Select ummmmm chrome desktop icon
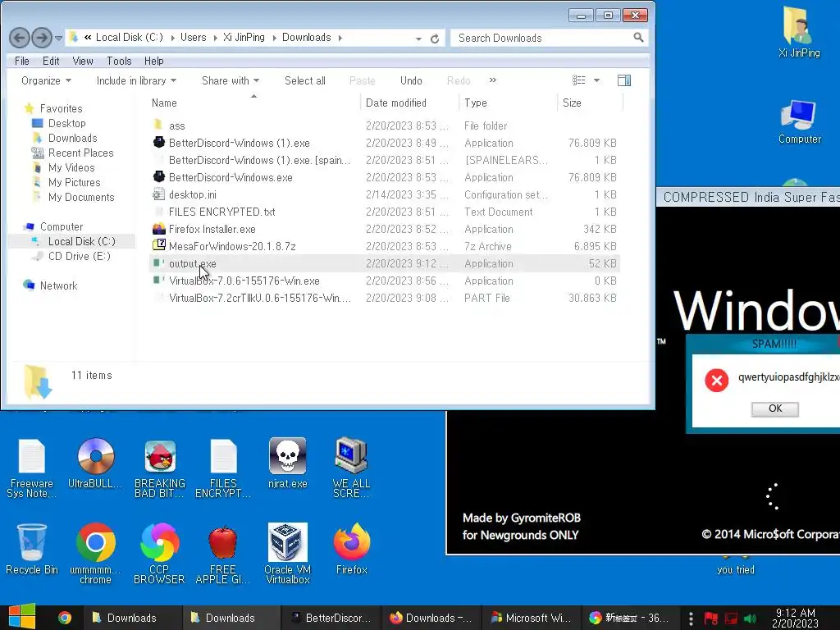Screen dimensions: 840x630 (x=95, y=554)
